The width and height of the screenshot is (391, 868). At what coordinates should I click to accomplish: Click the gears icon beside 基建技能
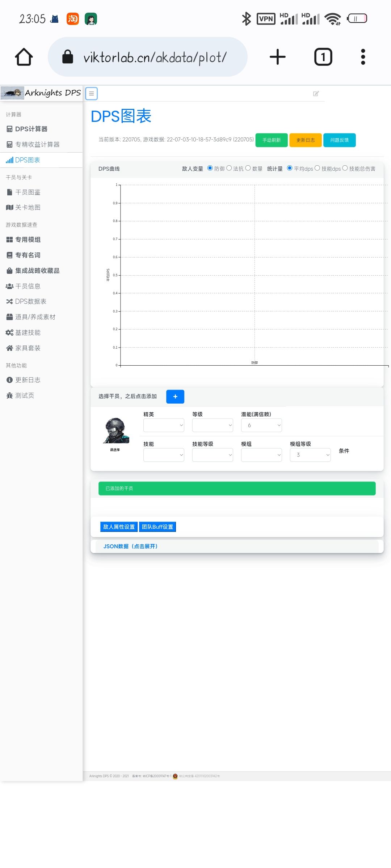click(9, 333)
